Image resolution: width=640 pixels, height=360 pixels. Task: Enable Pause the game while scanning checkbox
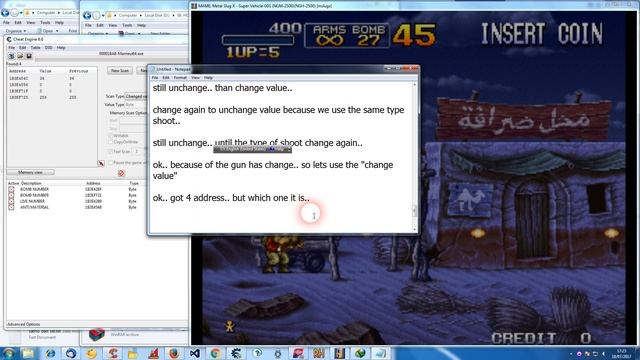pos(111,163)
